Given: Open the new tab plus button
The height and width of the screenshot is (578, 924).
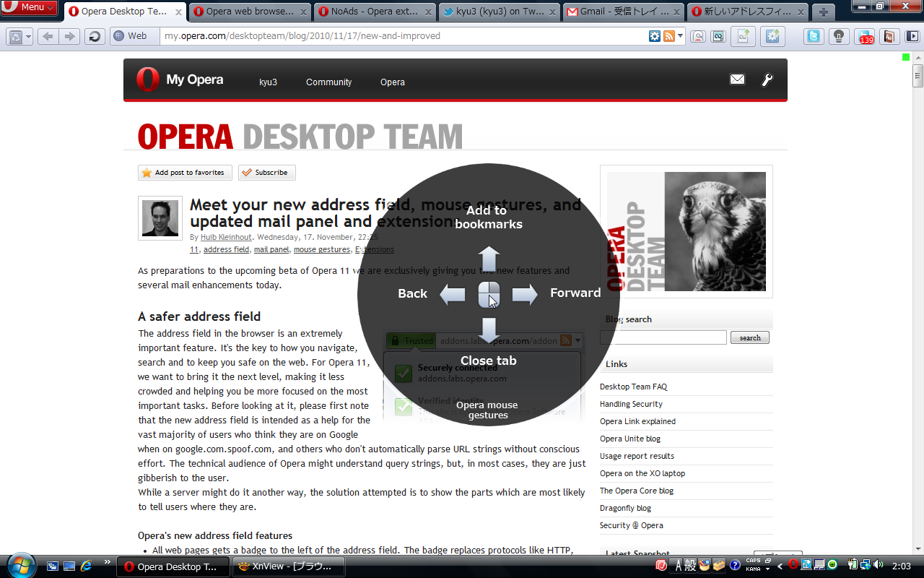Looking at the screenshot, I should point(823,12).
